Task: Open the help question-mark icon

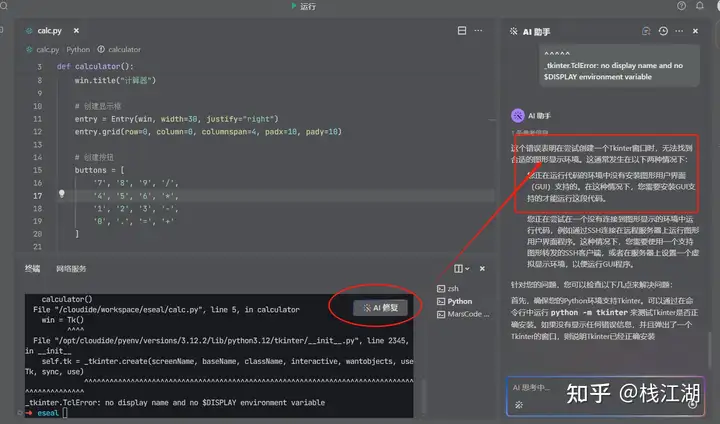Action: tap(681, 6)
